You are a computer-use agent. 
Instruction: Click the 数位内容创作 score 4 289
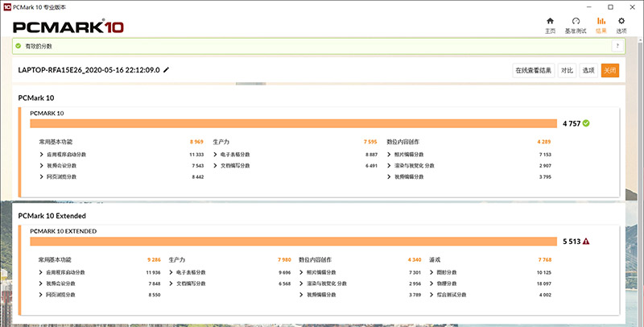pos(544,142)
